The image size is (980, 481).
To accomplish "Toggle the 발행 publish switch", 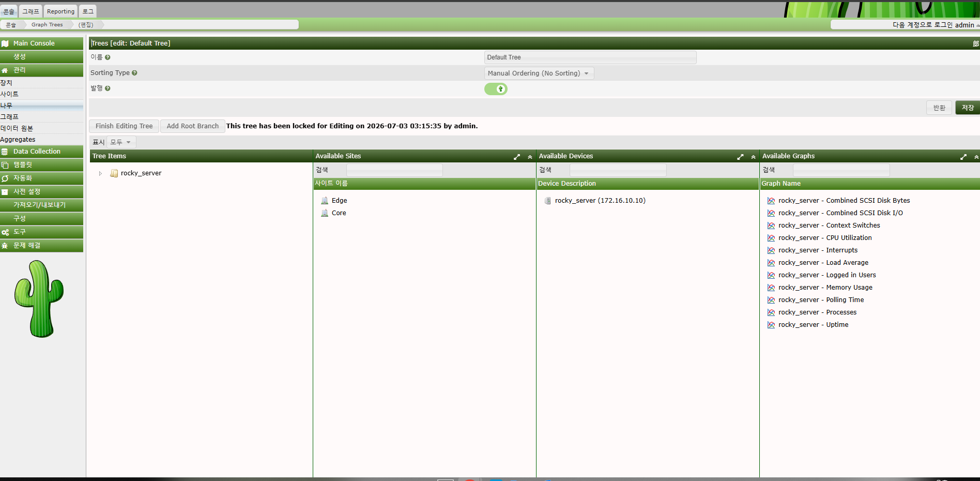I will [x=496, y=89].
